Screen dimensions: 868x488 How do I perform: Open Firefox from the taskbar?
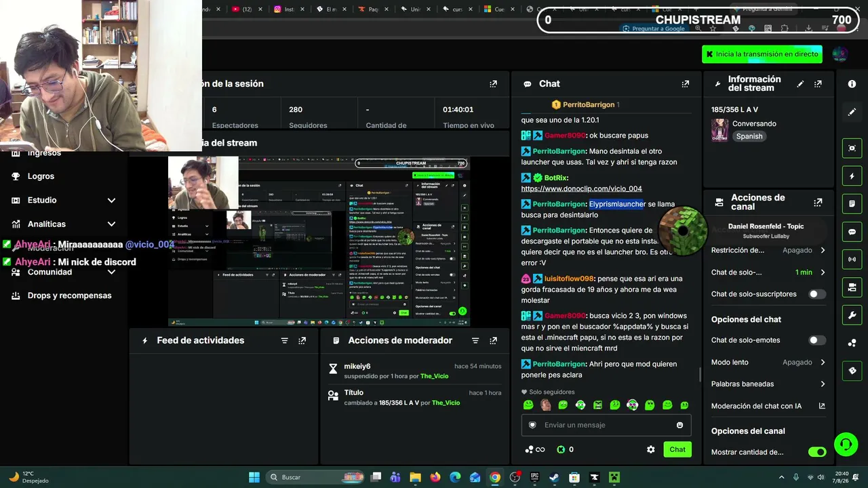[x=435, y=477]
